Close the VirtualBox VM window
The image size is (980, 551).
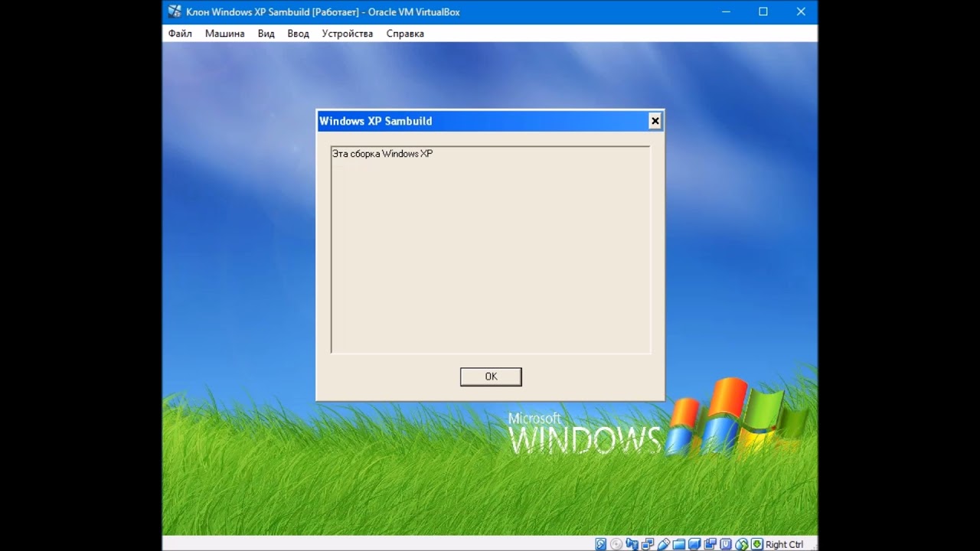pyautogui.click(x=801, y=11)
